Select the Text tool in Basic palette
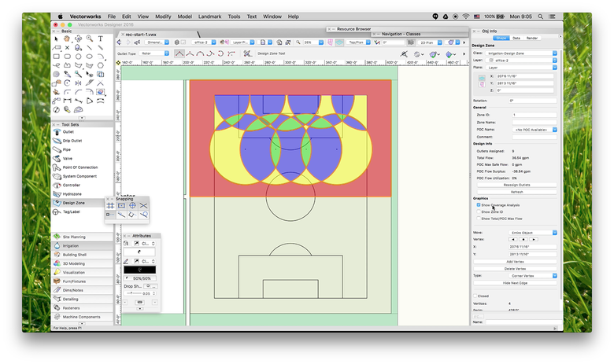614x364 pixels. tap(101, 38)
